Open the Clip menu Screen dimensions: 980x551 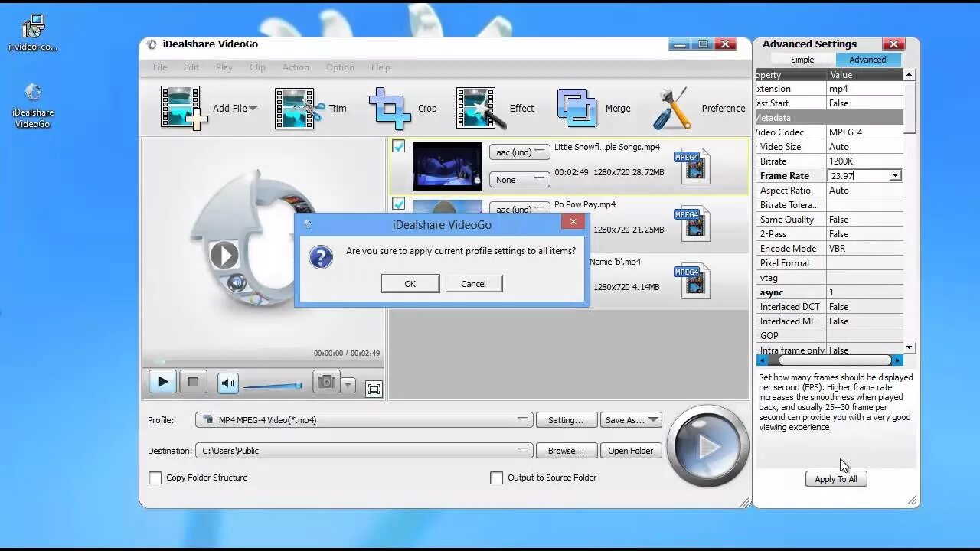(x=257, y=67)
